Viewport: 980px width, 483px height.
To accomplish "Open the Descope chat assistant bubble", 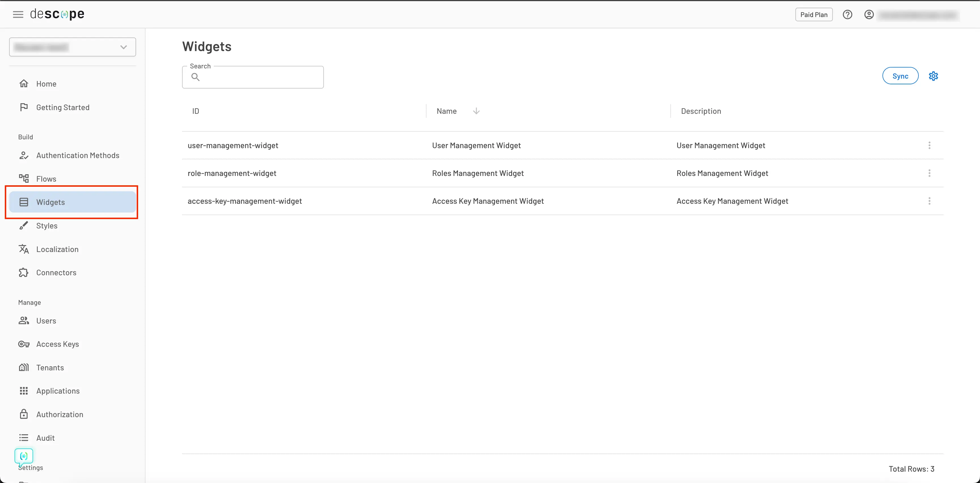I will pyautogui.click(x=24, y=456).
